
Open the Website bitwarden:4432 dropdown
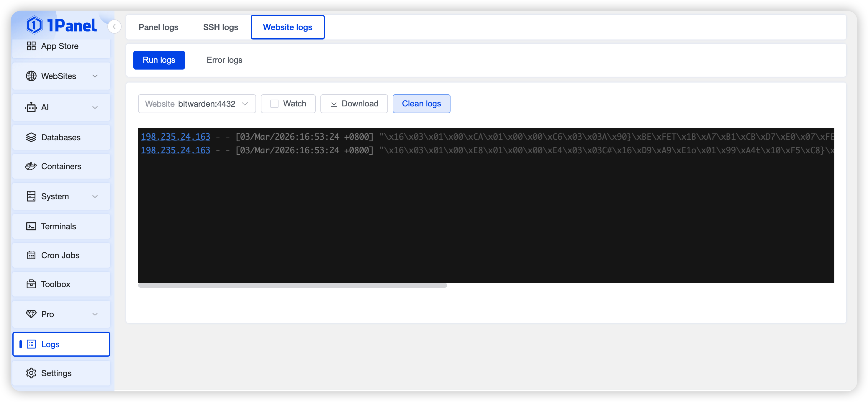[x=197, y=104]
